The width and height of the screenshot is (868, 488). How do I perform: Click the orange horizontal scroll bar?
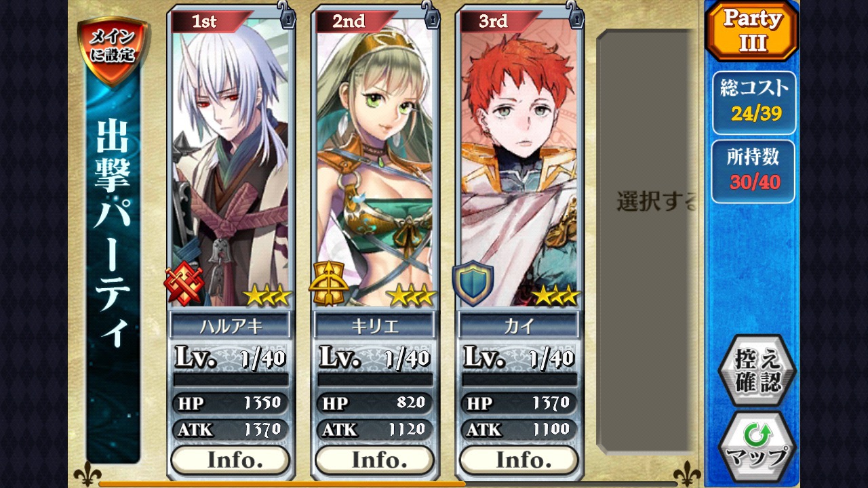(x=282, y=484)
